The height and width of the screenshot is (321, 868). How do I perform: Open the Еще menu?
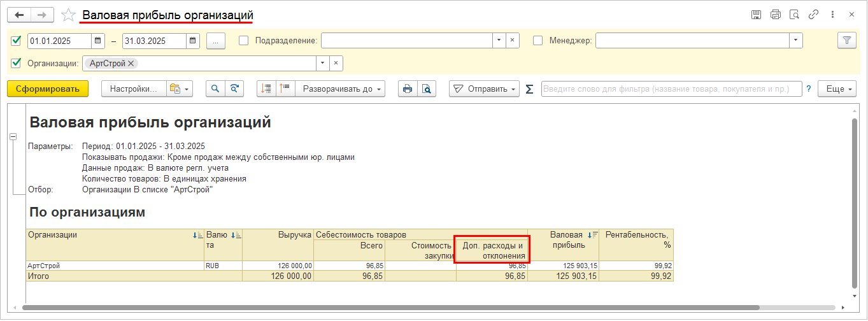click(837, 89)
